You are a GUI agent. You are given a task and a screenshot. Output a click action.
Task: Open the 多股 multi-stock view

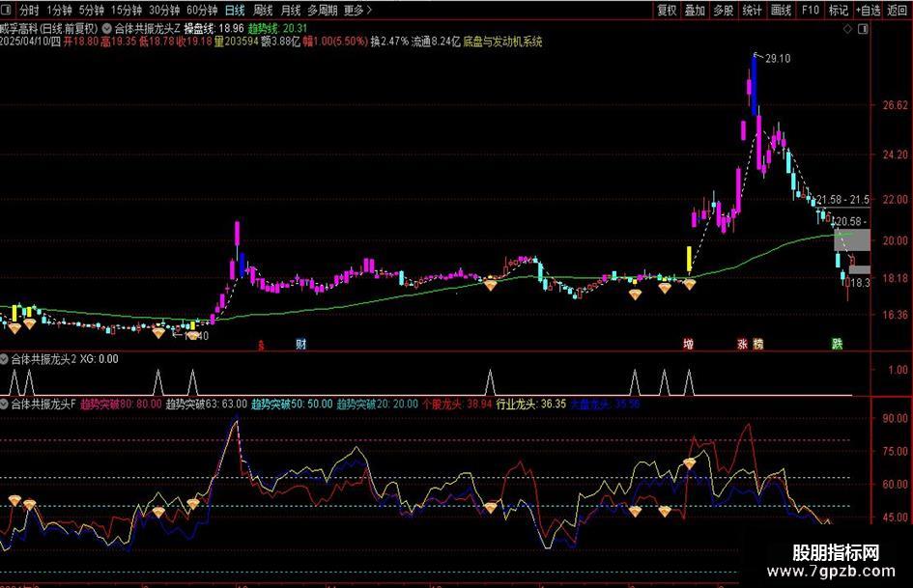point(724,10)
